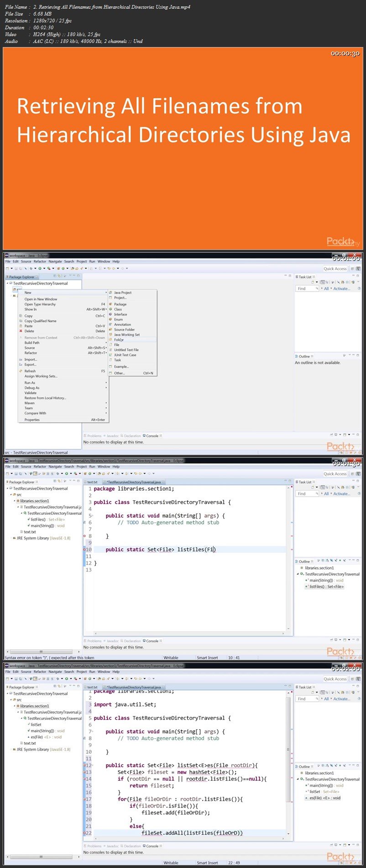Select highlighted Folder entry in New submenu
The image size is (366, 868).
click(132, 339)
